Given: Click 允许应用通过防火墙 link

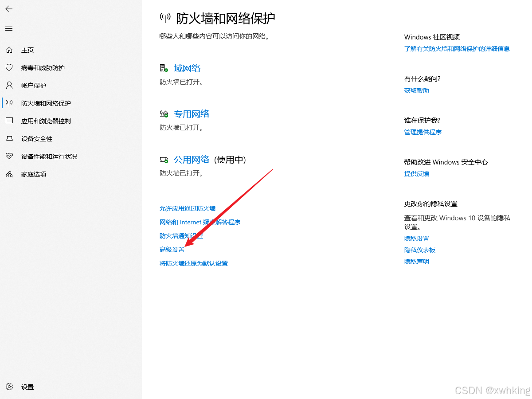Looking at the screenshot, I should (x=187, y=208).
